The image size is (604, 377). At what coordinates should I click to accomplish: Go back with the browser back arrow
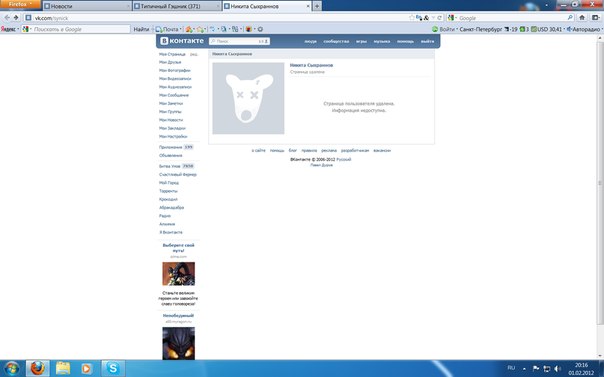click(x=7, y=18)
